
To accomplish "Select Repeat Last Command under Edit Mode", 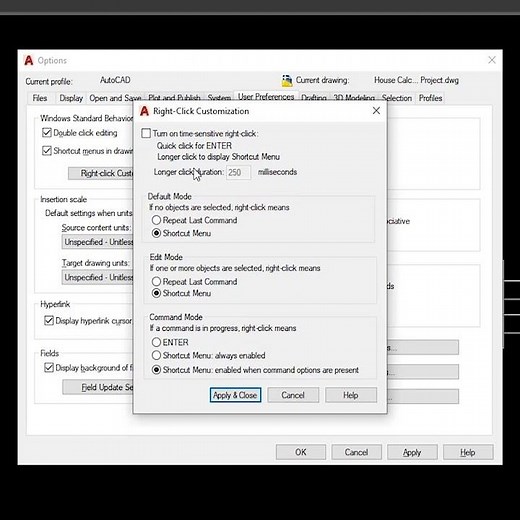I will (156, 281).
